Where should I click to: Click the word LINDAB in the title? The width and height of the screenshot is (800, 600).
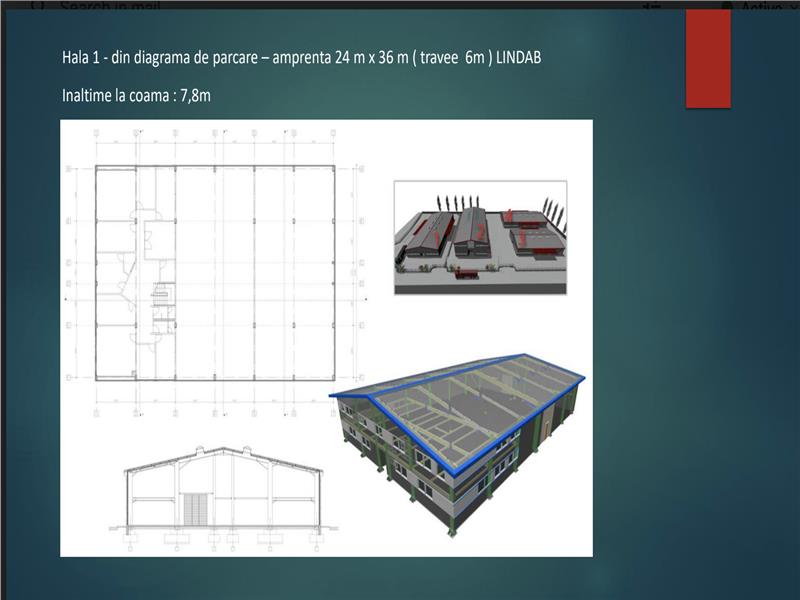(x=519, y=57)
